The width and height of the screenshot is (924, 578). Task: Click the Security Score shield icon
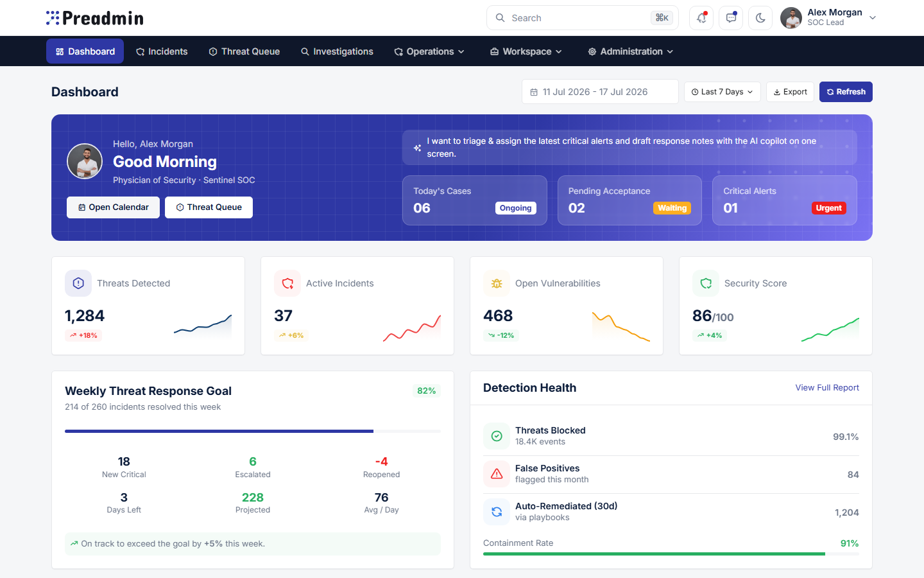pyautogui.click(x=706, y=283)
